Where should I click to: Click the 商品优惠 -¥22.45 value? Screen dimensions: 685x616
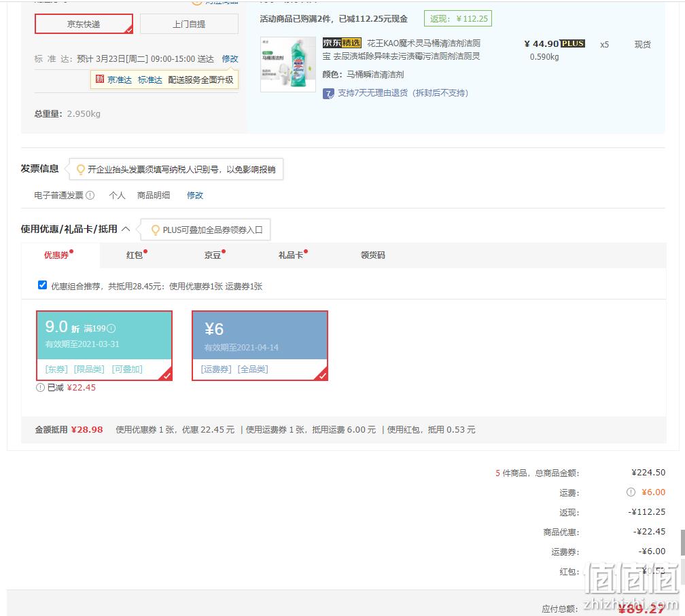pyautogui.click(x=649, y=531)
